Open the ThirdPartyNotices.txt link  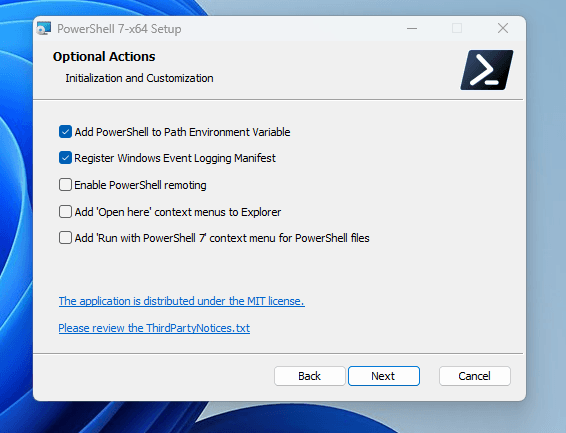pos(154,328)
